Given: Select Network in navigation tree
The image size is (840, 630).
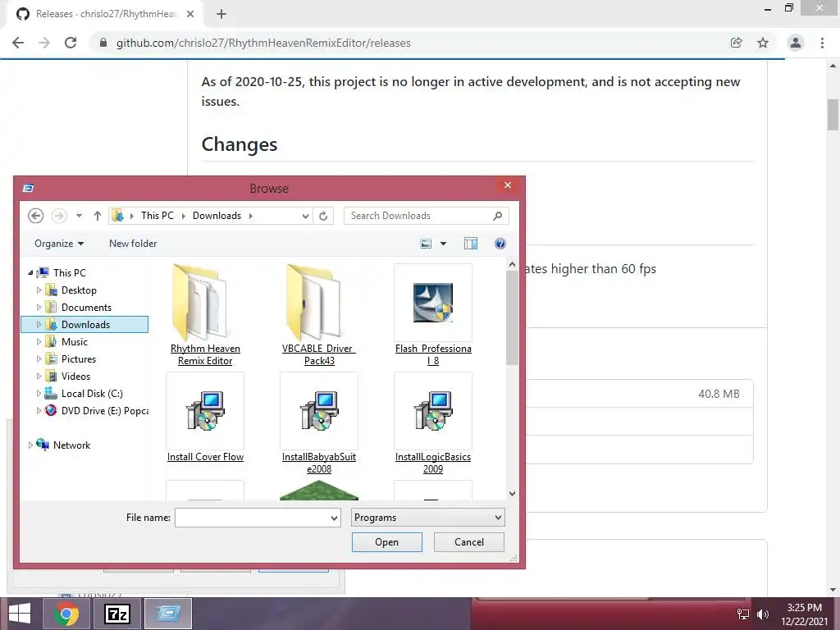Looking at the screenshot, I should 71,445.
